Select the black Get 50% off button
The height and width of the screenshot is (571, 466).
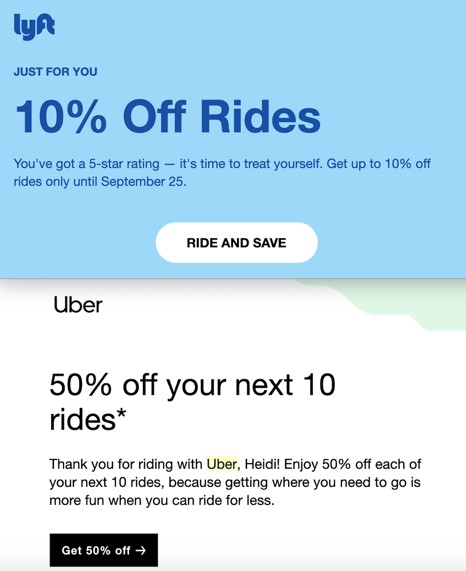[104, 550]
